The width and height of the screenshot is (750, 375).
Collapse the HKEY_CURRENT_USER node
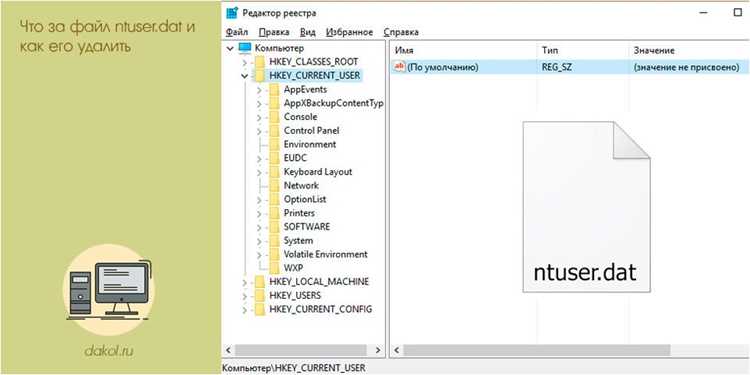(x=244, y=76)
